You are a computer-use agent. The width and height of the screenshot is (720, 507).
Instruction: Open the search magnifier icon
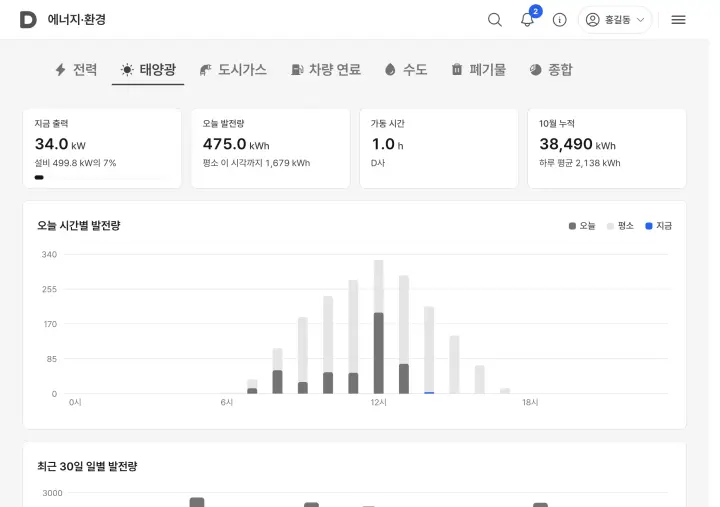(x=495, y=20)
